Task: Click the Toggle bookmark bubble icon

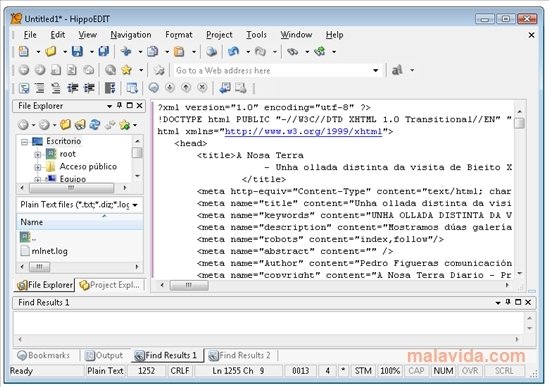Action: click(x=153, y=88)
